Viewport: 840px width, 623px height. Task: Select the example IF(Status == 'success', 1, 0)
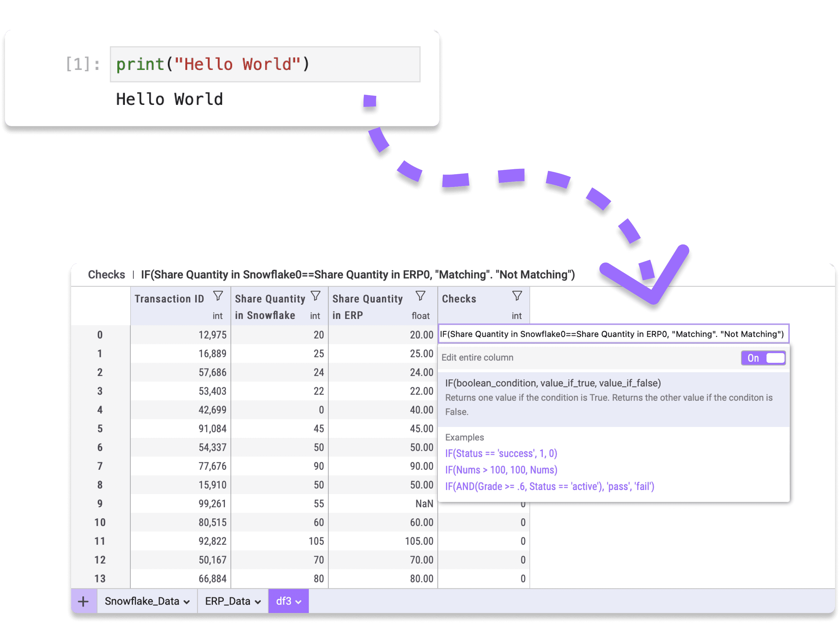pyautogui.click(x=501, y=453)
